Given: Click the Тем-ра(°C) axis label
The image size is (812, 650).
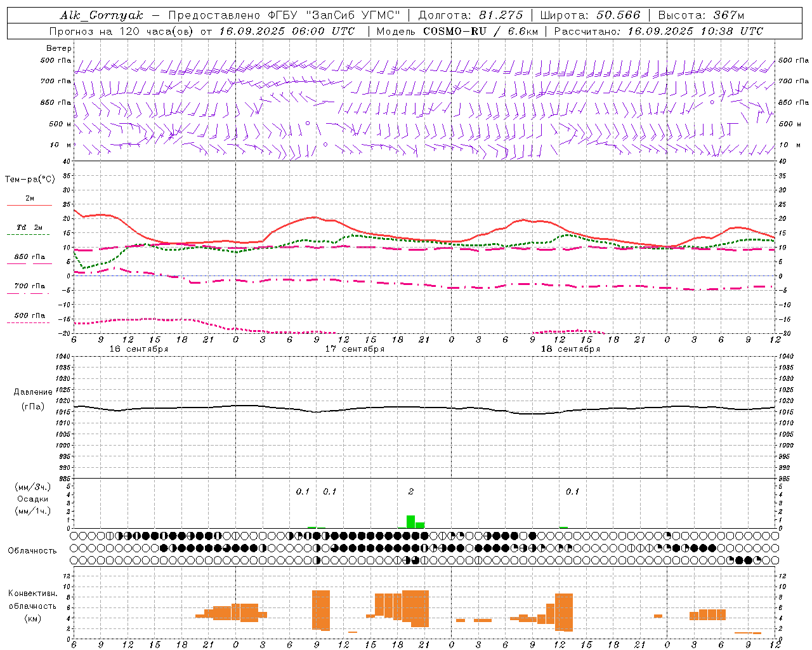Looking at the screenshot, I should tap(30, 180).
